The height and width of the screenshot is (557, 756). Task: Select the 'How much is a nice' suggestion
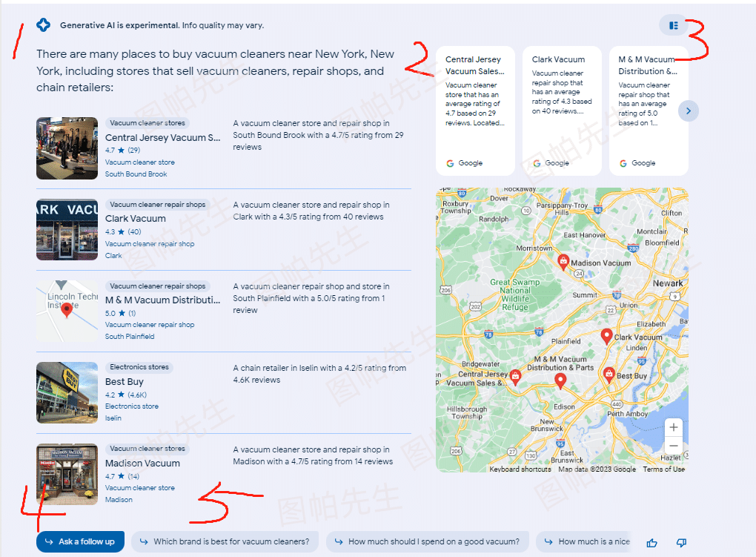point(583,541)
